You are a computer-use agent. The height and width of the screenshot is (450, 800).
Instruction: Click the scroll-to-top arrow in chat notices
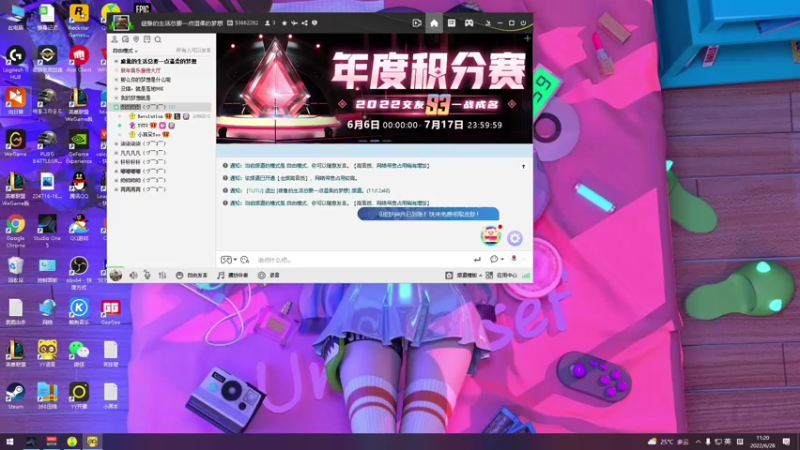click(523, 166)
